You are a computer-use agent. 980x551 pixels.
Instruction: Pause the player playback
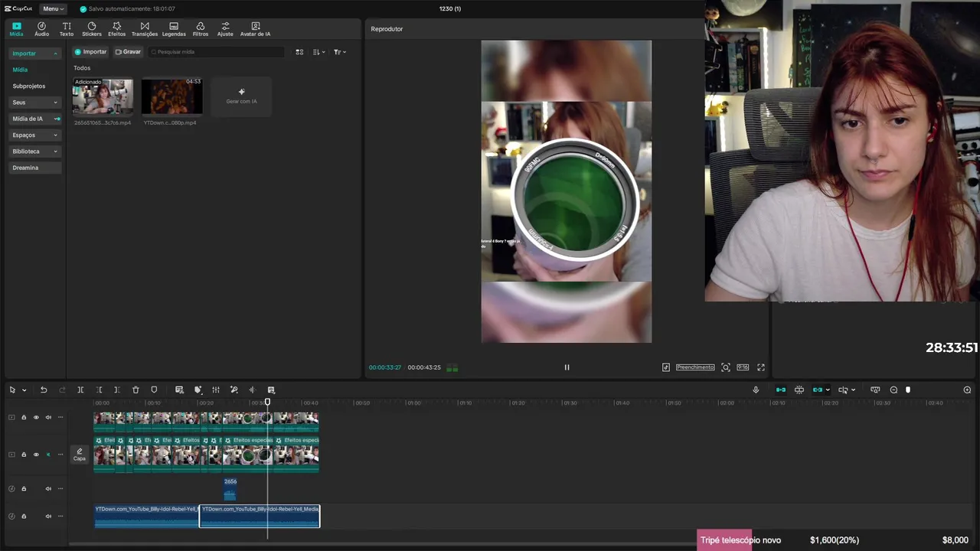[567, 367]
